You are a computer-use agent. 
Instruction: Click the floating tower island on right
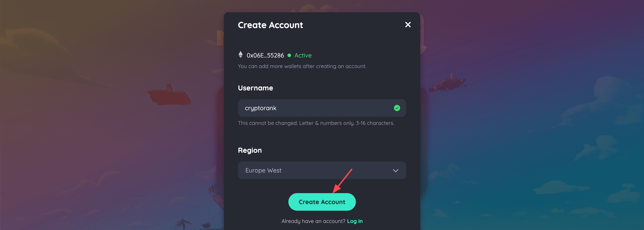(x=447, y=83)
